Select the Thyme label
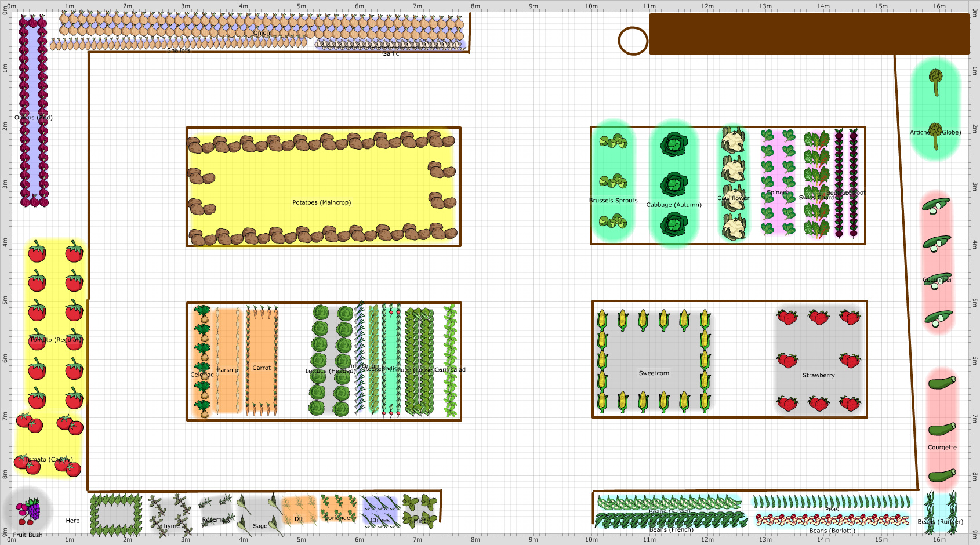This screenshot has width=980, height=545. point(170,526)
